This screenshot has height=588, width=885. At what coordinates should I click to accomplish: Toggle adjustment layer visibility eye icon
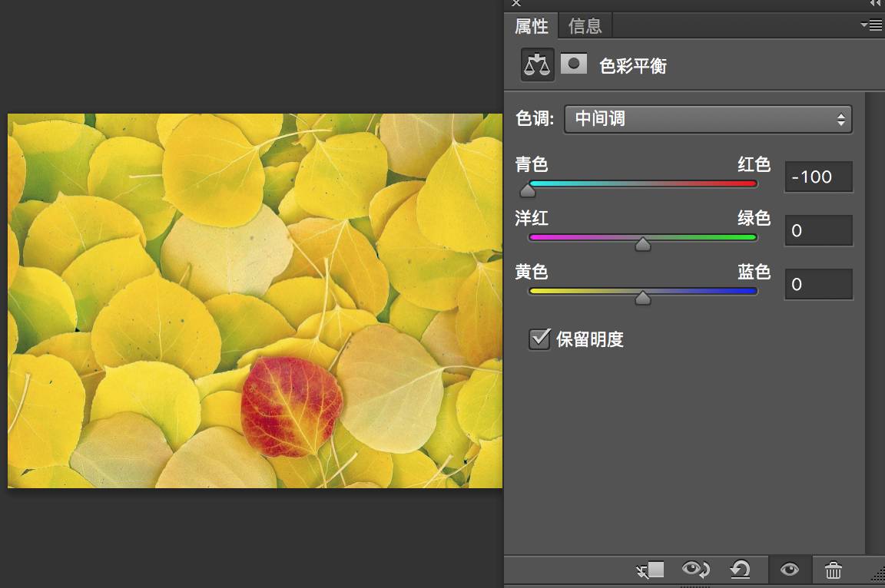(790, 570)
